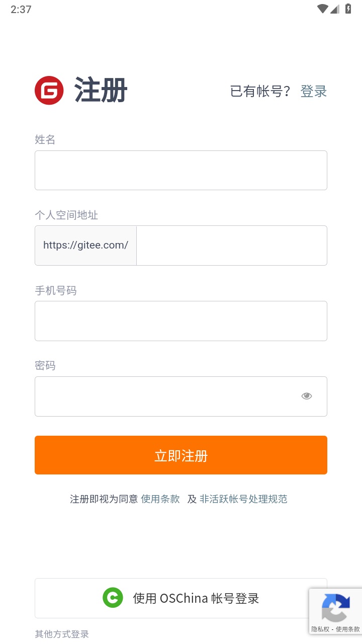Toggle password visibility eye icon

pos(307,396)
